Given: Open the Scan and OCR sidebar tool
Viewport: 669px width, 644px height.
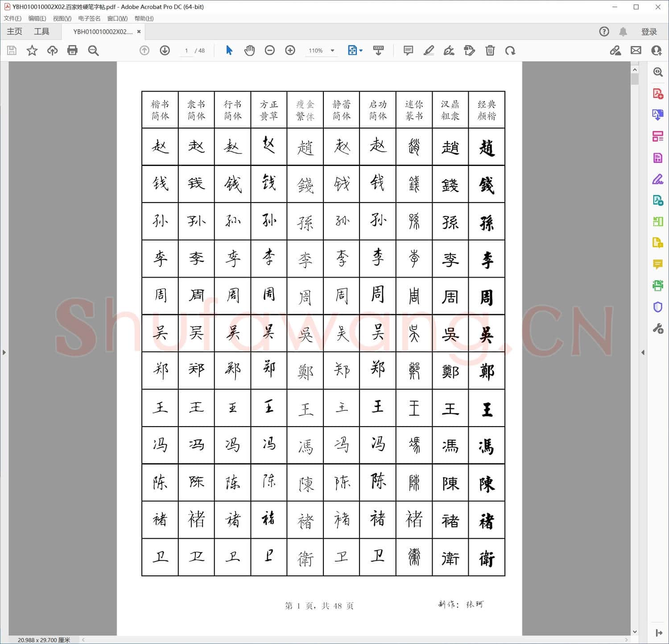Looking at the screenshot, I should tap(658, 286).
